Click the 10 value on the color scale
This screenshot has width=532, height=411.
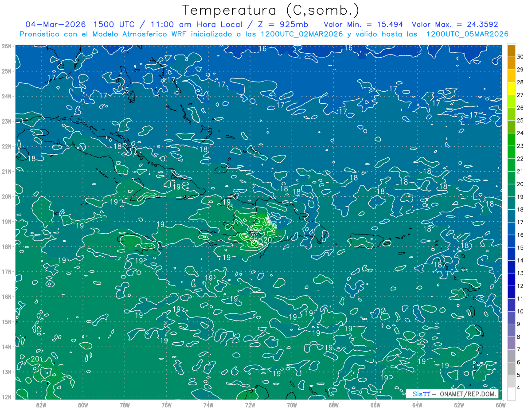(x=520, y=311)
